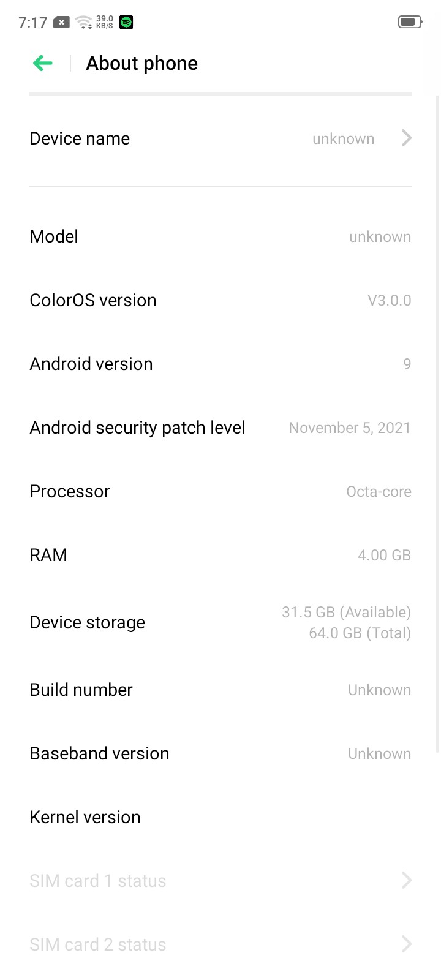Tap the Spotify status bar icon

tap(126, 22)
